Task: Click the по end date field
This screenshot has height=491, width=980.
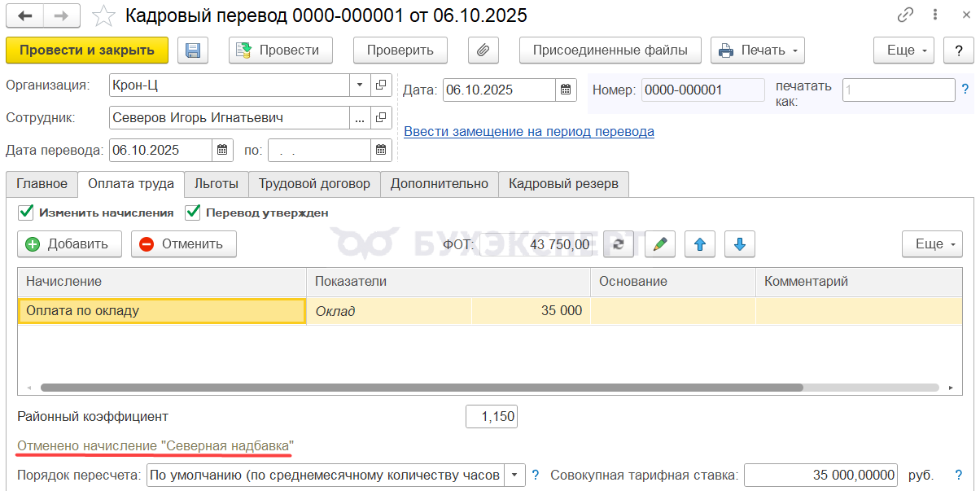Action: [x=319, y=151]
